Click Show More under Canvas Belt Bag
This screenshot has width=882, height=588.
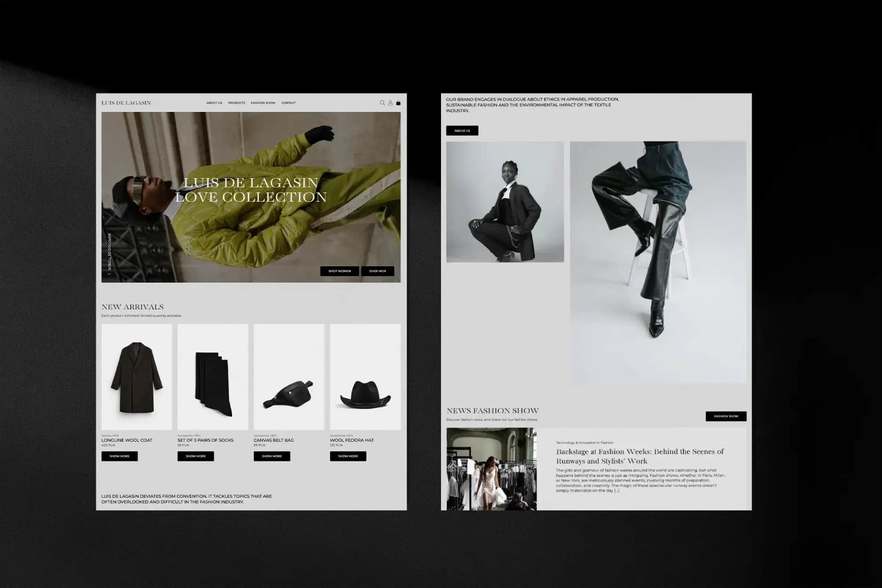(272, 456)
